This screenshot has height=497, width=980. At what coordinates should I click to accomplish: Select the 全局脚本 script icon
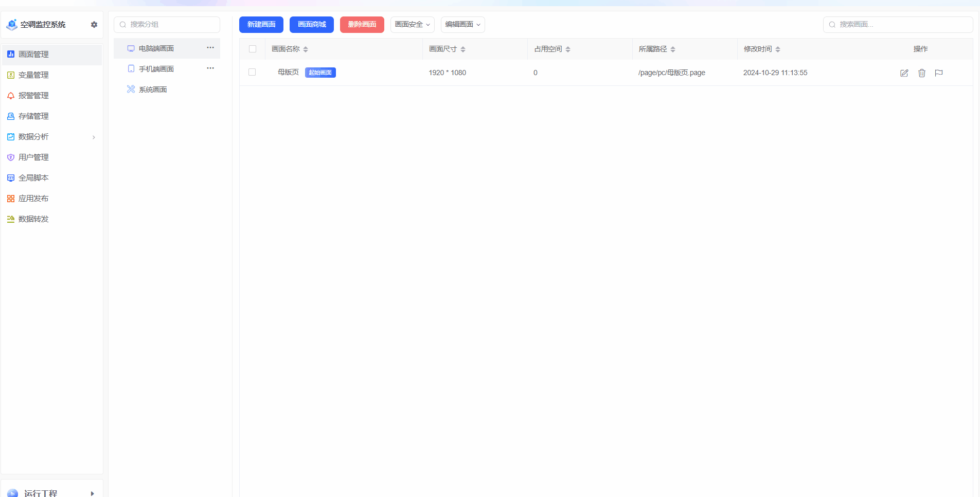(x=10, y=177)
